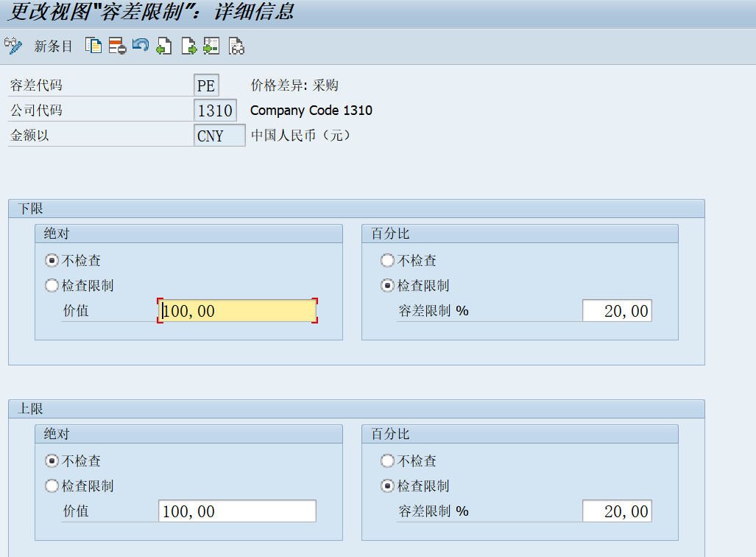Click the text 中国人民币（元）
The image size is (756, 557).
click(x=301, y=136)
